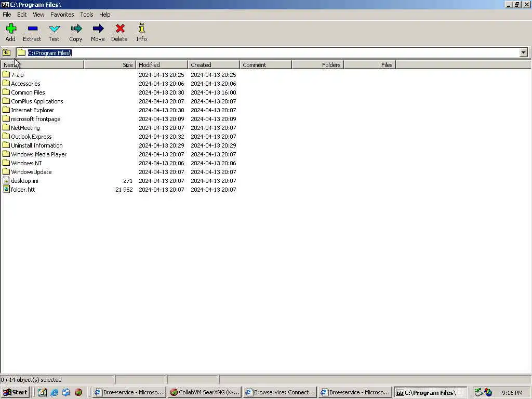Select the Windows Media Player folder icon
Image resolution: width=532 pixels, height=399 pixels.
(x=6, y=154)
